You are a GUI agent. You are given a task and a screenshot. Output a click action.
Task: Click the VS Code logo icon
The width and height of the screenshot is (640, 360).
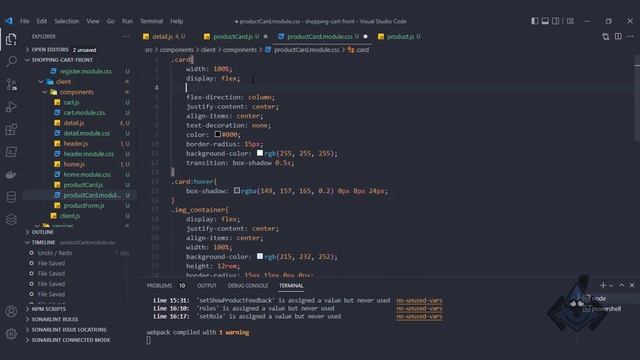point(9,21)
